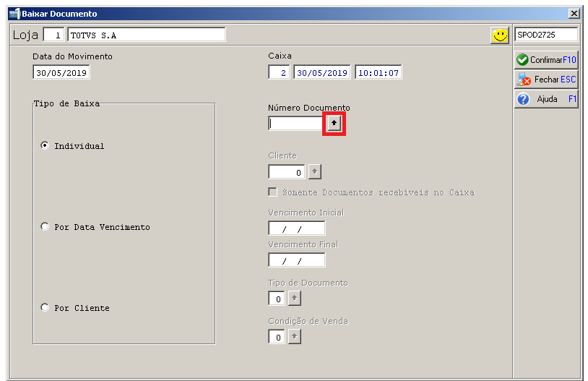Viewport: 588px width, 381px height.
Task: Open help with the Ajuda F1 button
Action: [546, 99]
